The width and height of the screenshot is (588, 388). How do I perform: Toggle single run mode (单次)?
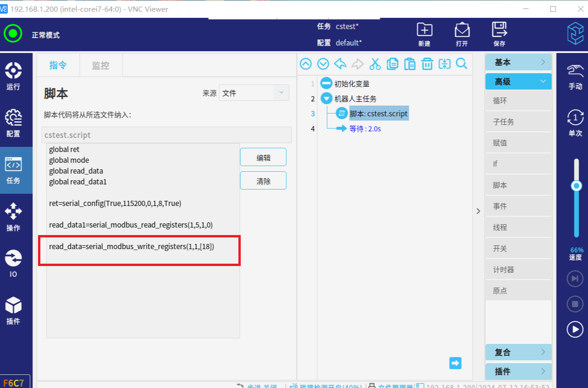[x=575, y=123]
